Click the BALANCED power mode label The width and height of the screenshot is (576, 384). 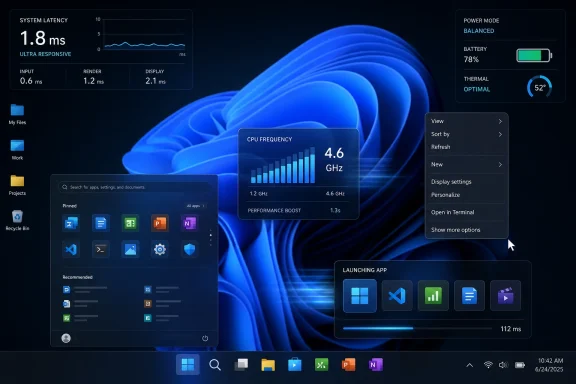pos(479,31)
